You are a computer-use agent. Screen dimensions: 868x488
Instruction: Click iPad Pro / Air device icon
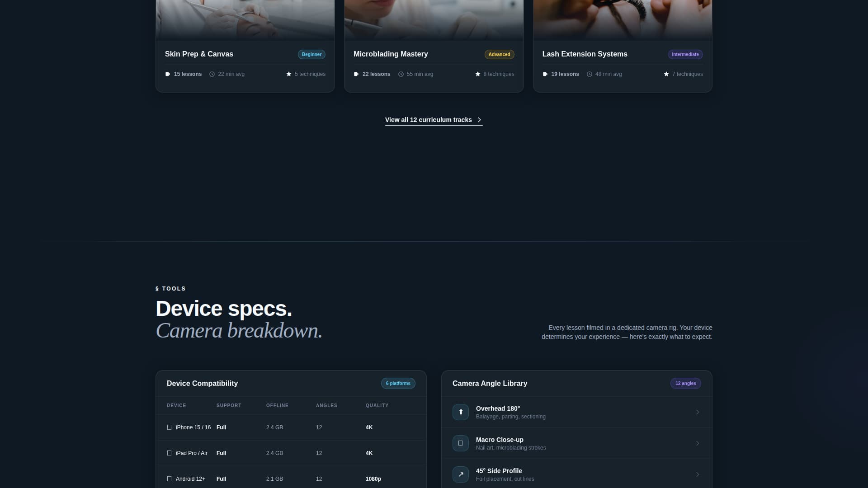tap(170, 453)
